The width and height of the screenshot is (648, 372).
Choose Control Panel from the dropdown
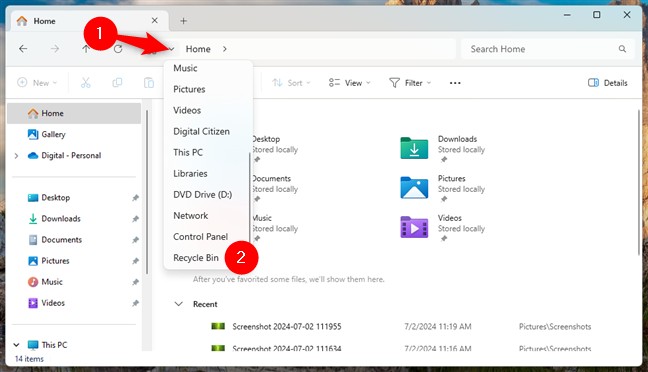208,237
